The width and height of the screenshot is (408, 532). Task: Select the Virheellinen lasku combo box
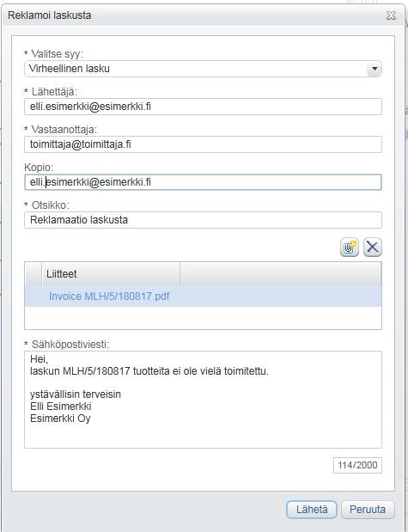[203, 69]
